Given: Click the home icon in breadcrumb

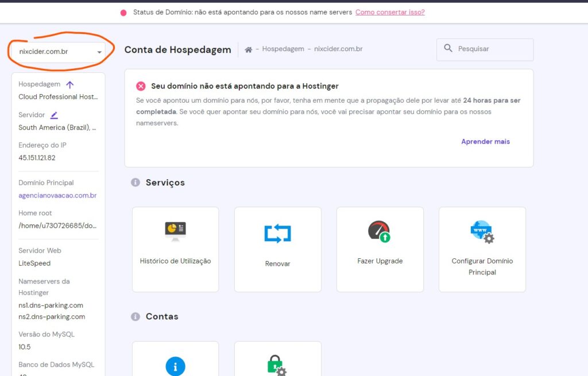Looking at the screenshot, I should [x=249, y=49].
